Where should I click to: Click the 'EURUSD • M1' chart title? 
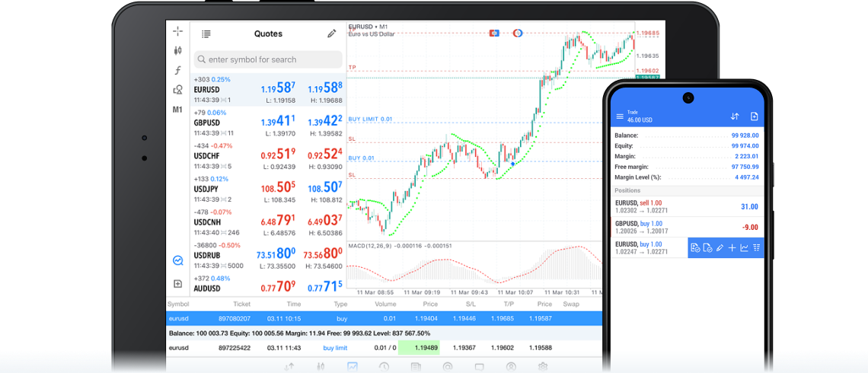click(369, 27)
